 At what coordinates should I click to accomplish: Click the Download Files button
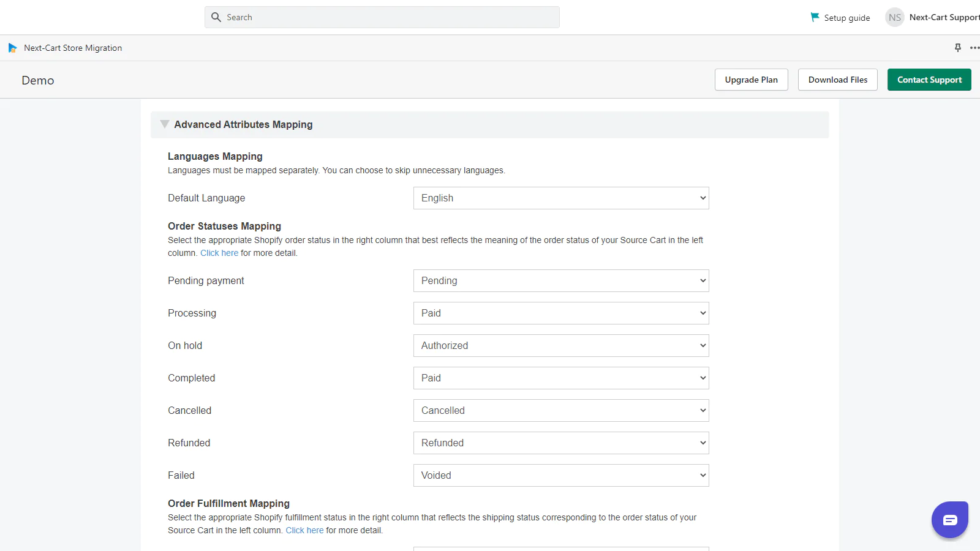pyautogui.click(x=837, y=80)
